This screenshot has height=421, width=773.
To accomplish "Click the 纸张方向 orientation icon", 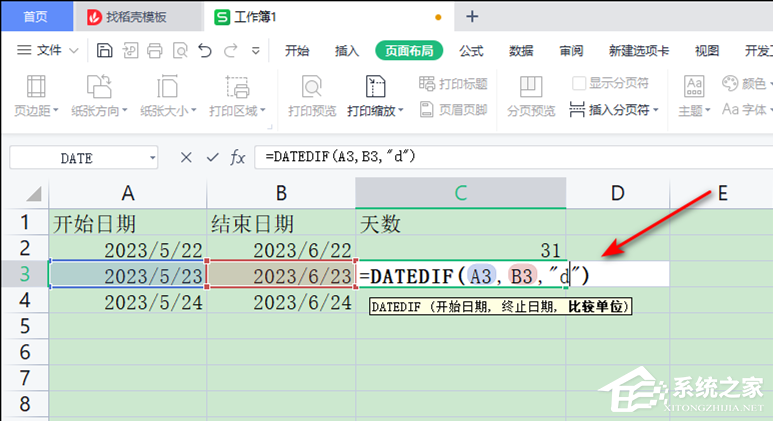I will (99, 87).
